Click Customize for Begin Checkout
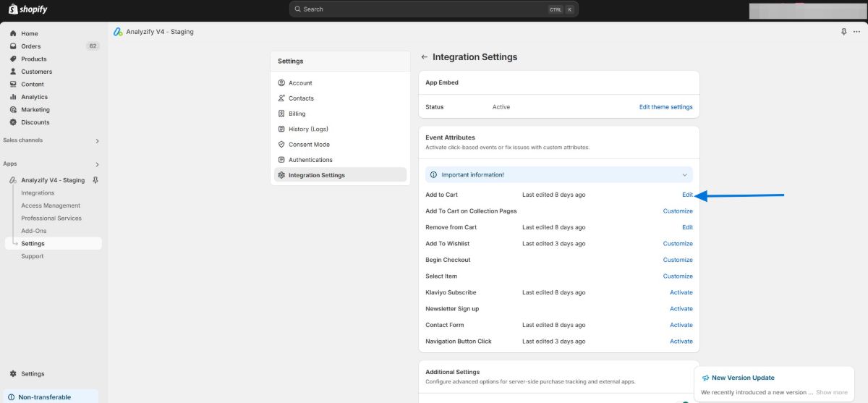The height and width of the screenshot is (403, 868). coord(678,260)
